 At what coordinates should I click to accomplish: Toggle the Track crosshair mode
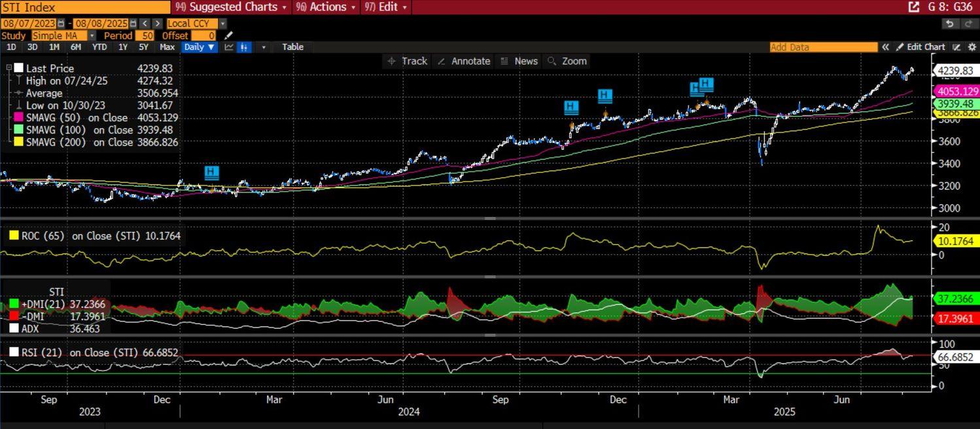click(x=407, y=61)
